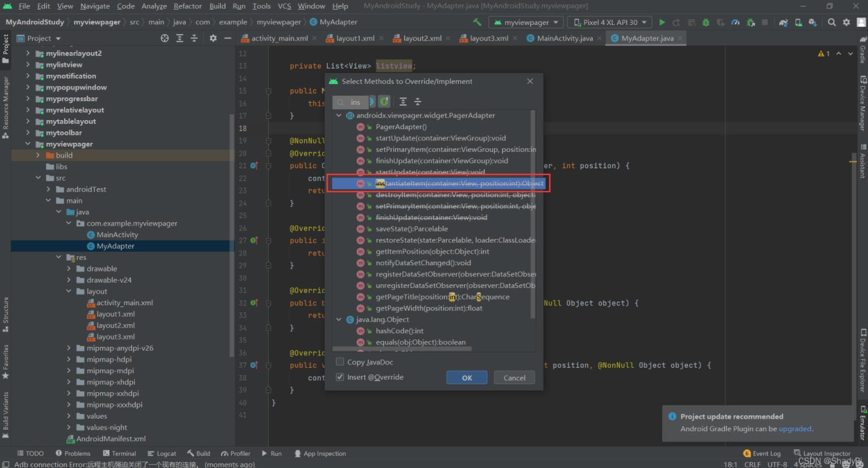Click the Make Project hammer icon

[x=477, y=22]
